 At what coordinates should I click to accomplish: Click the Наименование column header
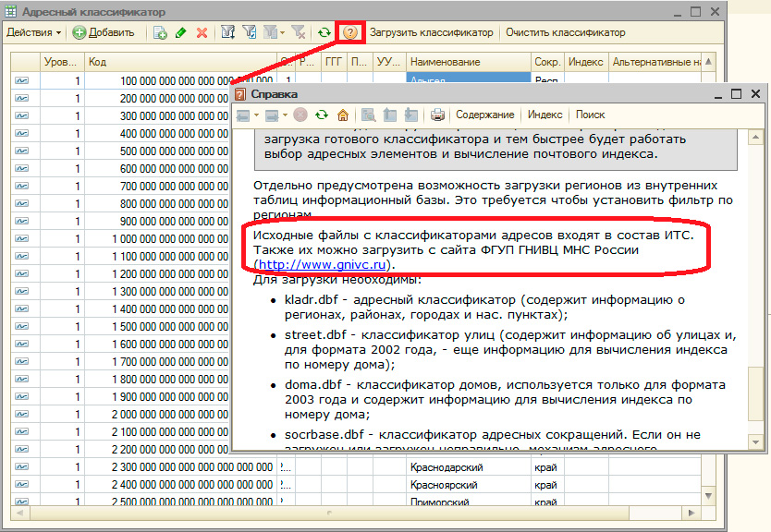click(x=468, y=62)
